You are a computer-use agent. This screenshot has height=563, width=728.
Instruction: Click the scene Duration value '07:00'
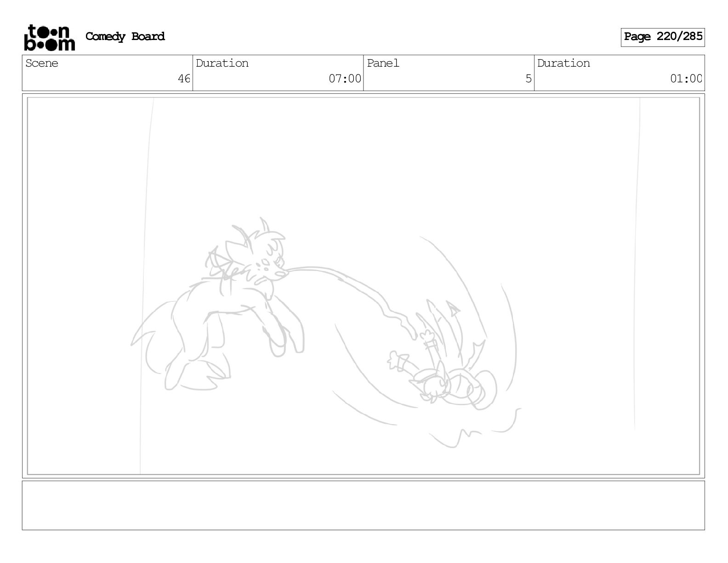[345, 79]
